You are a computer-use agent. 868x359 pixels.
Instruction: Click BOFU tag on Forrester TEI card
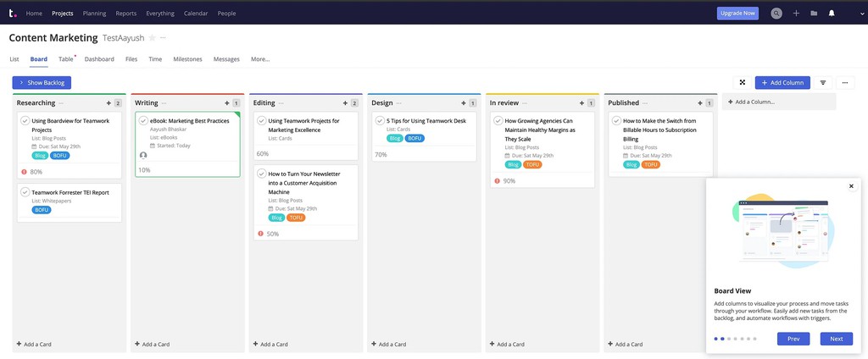coord(42,210)
